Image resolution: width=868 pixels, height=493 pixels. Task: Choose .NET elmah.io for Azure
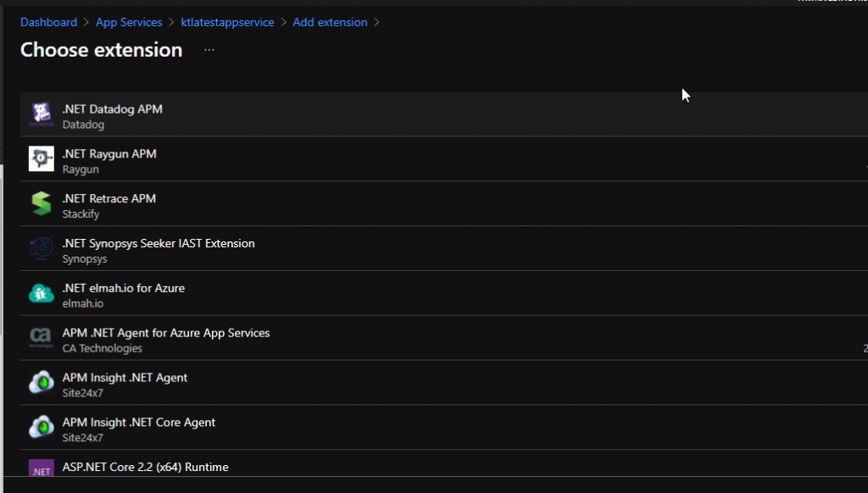124,288
